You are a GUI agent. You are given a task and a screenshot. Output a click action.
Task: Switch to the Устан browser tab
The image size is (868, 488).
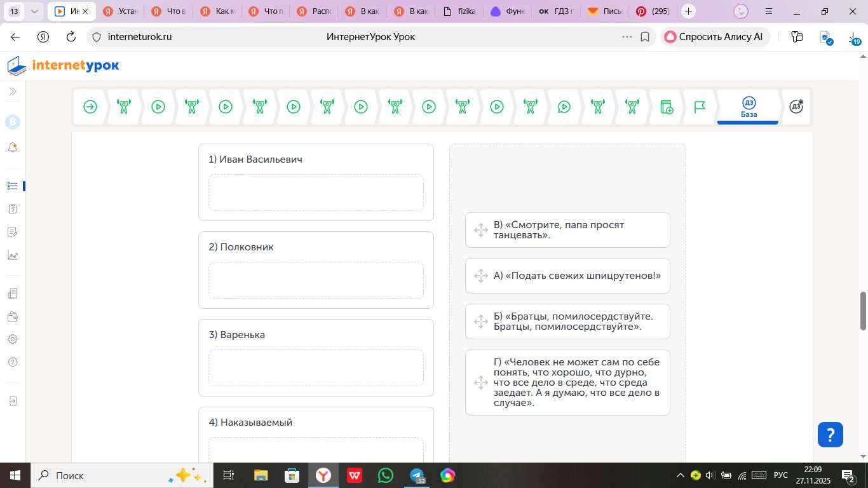pyautogui.click(x=119, y=11)
